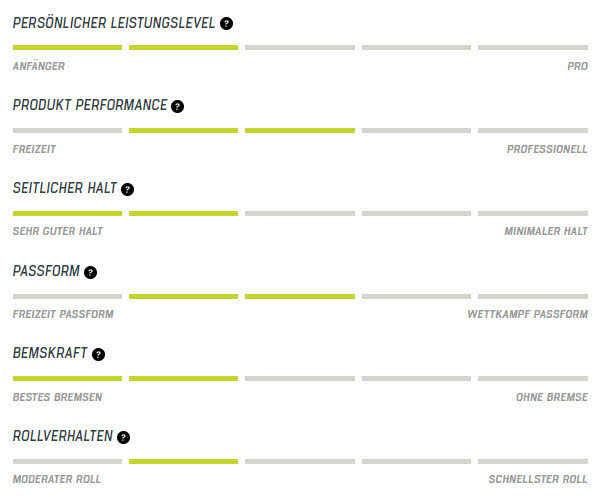Click middle segment of Seitlicher Halt bar
Viewport: 600px width, 504px height.
300,213
